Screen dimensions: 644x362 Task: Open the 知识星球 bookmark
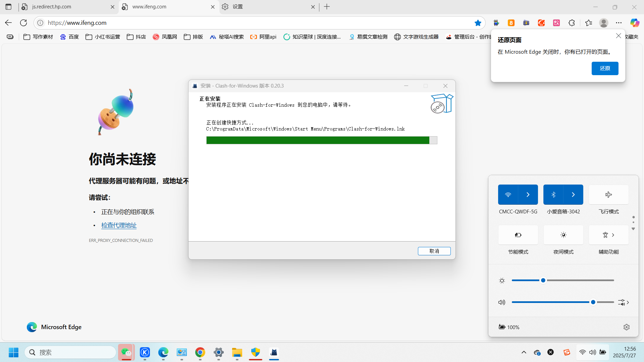pos(312,37)
